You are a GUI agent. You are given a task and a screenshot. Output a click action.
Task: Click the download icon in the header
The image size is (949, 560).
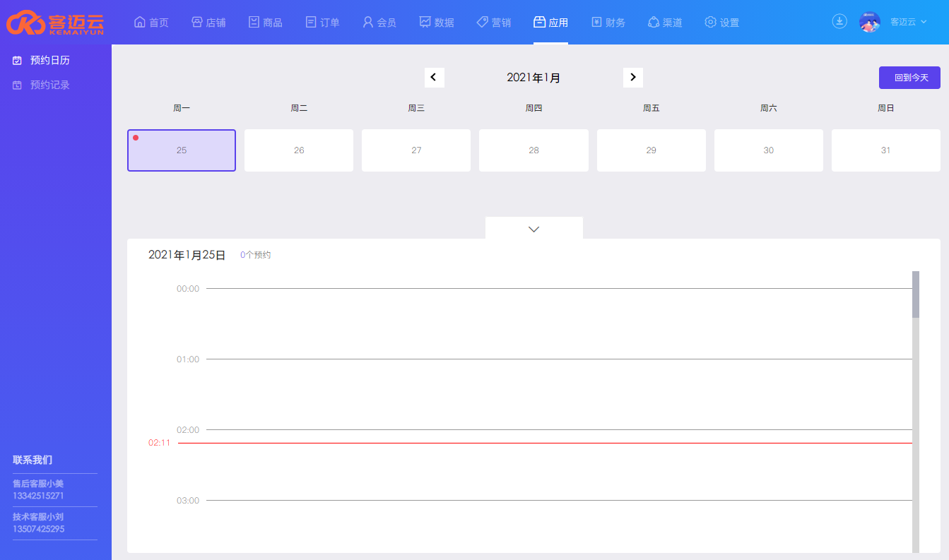click(x=839, y=22)
